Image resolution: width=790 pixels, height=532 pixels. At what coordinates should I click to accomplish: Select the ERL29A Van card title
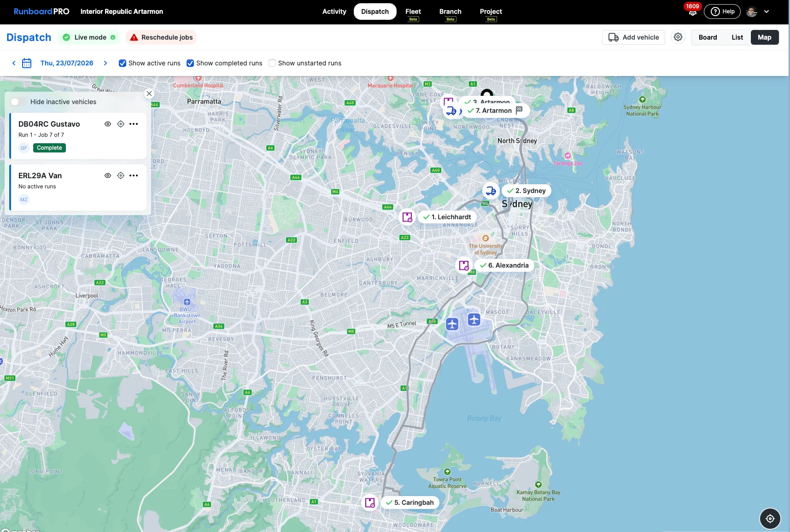click(40, 175)
